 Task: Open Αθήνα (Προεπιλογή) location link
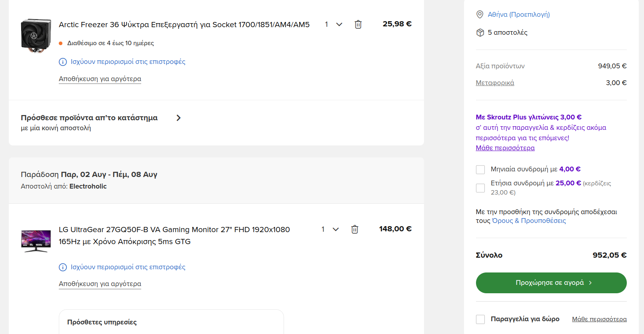519,14
